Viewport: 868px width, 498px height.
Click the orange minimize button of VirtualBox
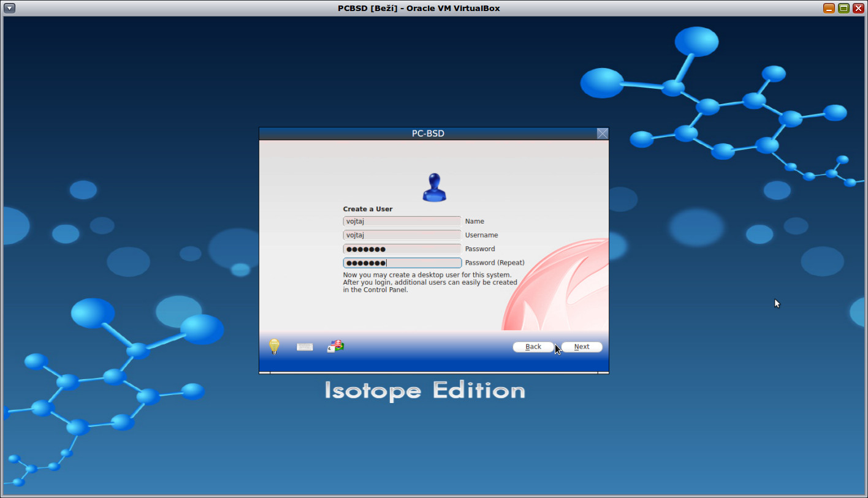pos(829,8)
